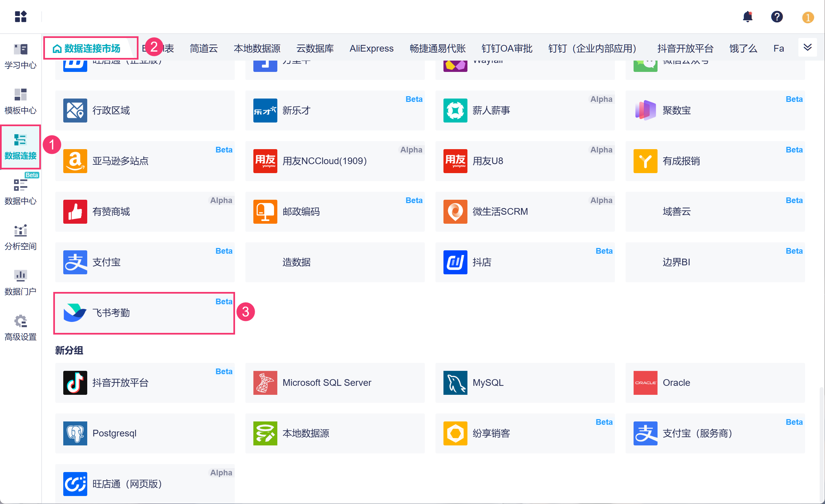825x504 pixels.
Task: Open the user avatar badge
Action: point(808,17)
